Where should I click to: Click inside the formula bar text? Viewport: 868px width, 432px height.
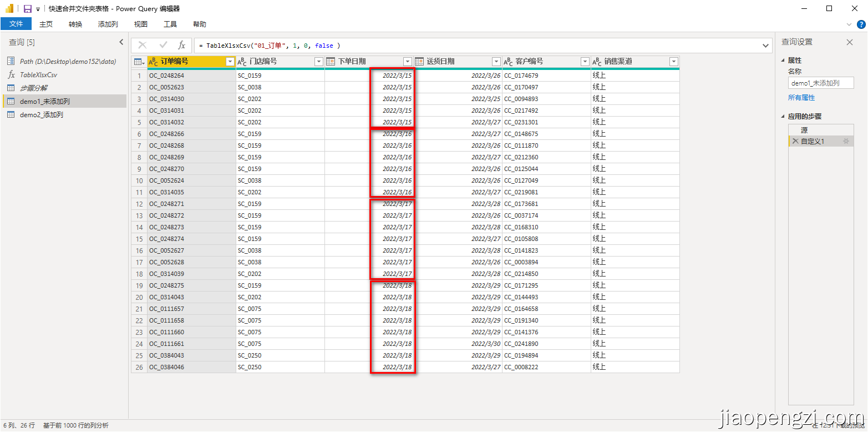[x=477, y=46]
